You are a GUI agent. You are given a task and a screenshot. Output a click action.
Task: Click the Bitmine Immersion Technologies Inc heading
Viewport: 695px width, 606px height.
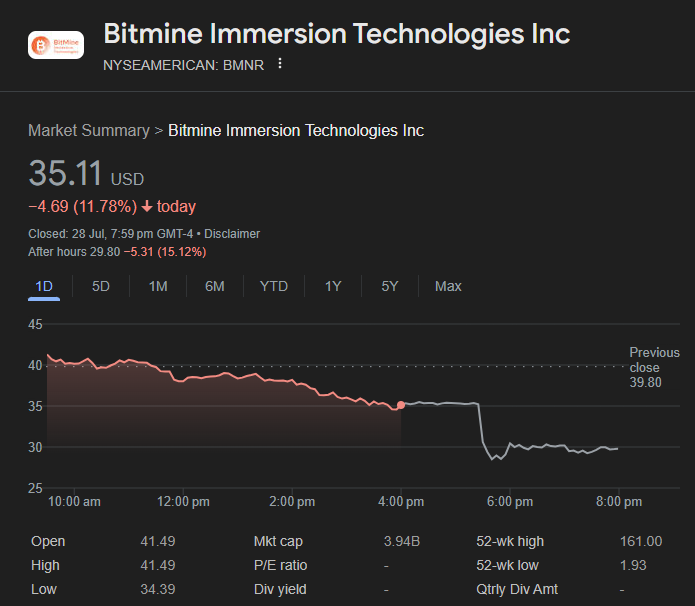tap(337, 34)
